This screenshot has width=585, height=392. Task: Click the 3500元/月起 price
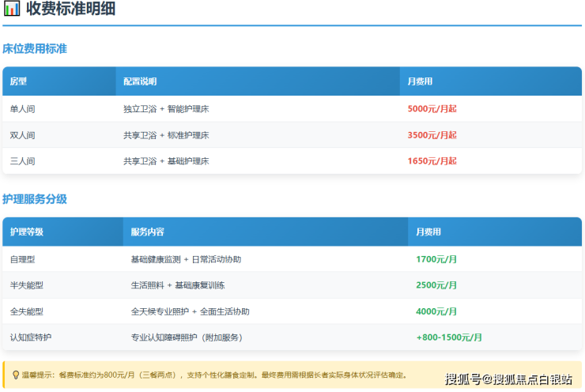pyautogui.click(x=432, y=135)
